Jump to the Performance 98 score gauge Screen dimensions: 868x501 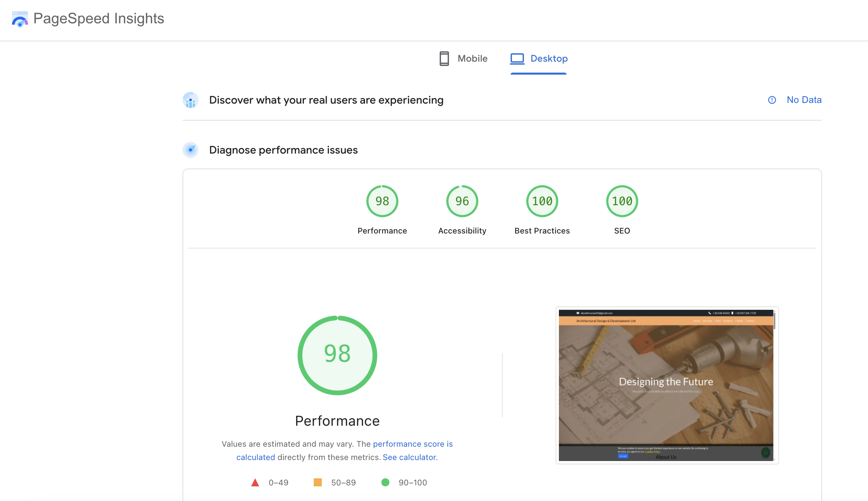(x=382, y=201)
